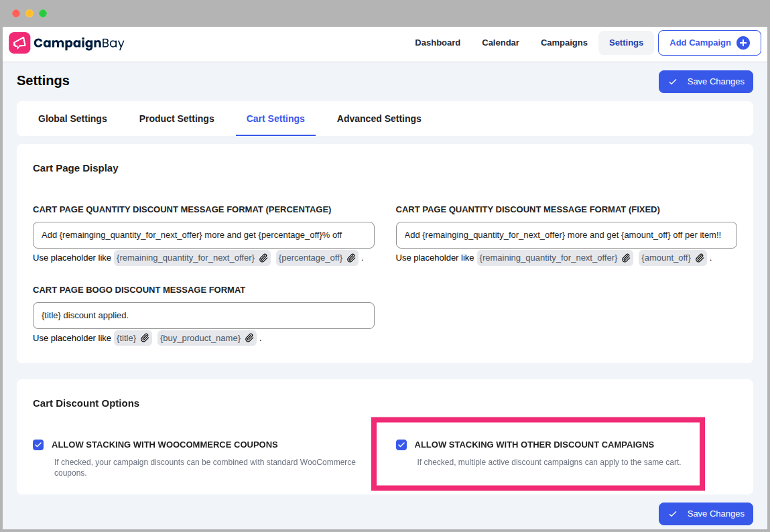Click the CampaignBay megaphone logo icon
This screenshot has width=770, height=532.
[x=19, y=43]
